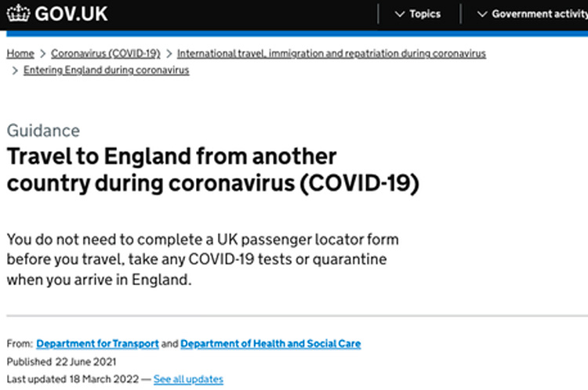Screen dimensions: 588x390
Task: Click breadcrumb chevron after Home
Action: (43, 54)
